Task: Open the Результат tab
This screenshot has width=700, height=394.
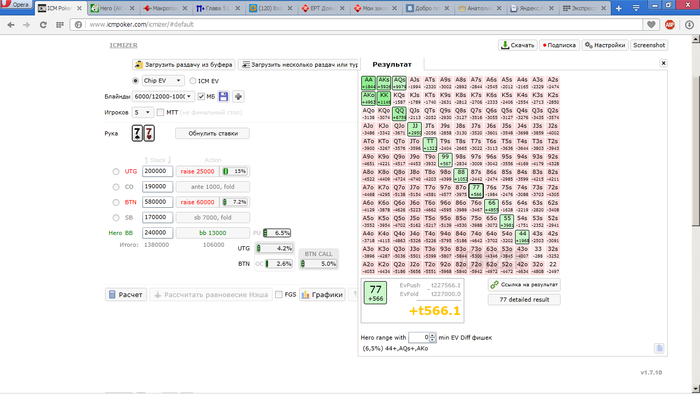Action: point(392,64)
